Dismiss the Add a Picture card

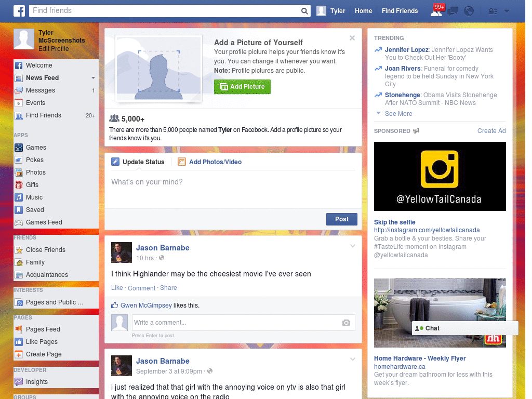(352, 38)
